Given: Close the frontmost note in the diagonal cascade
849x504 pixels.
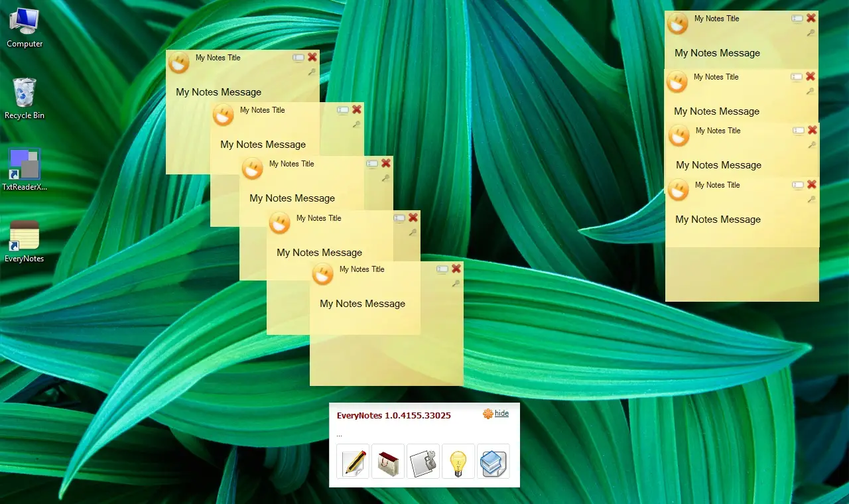Looking at the screenshot, I should click(x=456, y=269).
